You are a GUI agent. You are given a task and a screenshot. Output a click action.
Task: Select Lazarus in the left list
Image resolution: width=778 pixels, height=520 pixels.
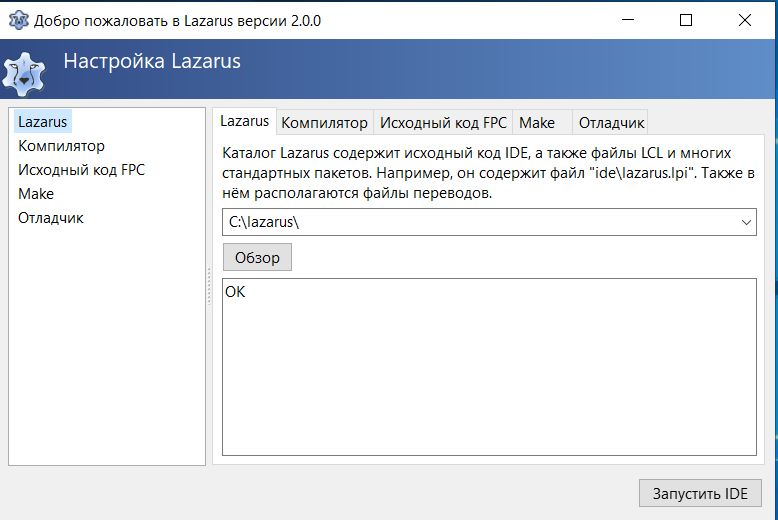(43, 122)
